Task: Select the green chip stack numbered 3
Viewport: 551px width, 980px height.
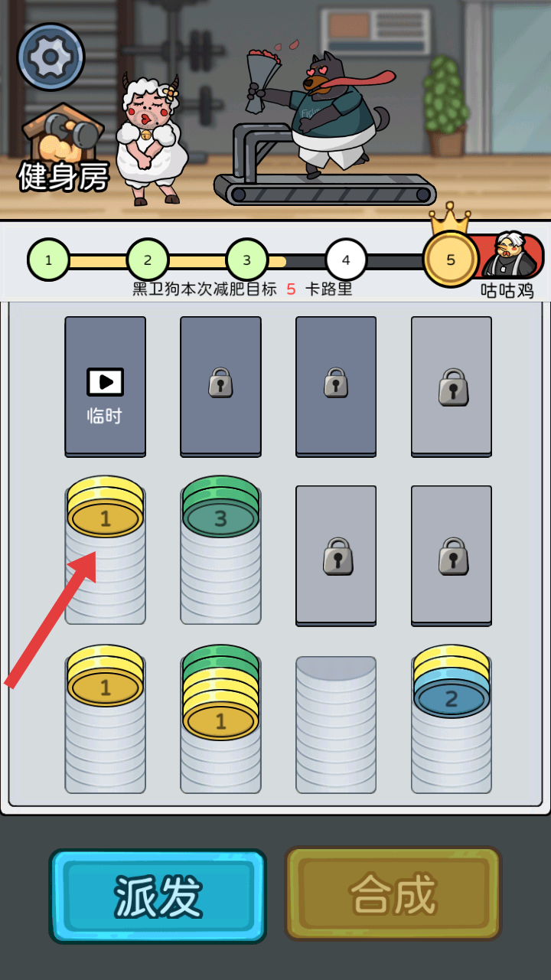Action: point(220,550)
